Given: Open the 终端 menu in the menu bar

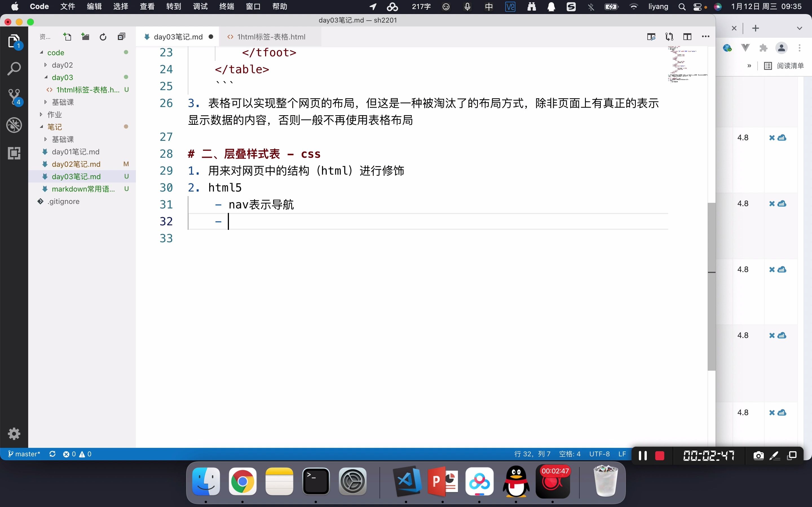Looking at the screenshot, I should [226, 6].
